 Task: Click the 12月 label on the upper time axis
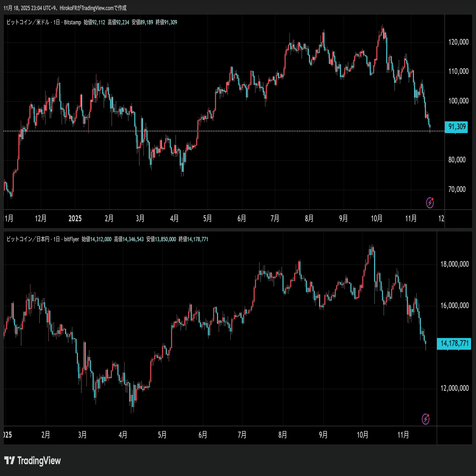(41, 218)
